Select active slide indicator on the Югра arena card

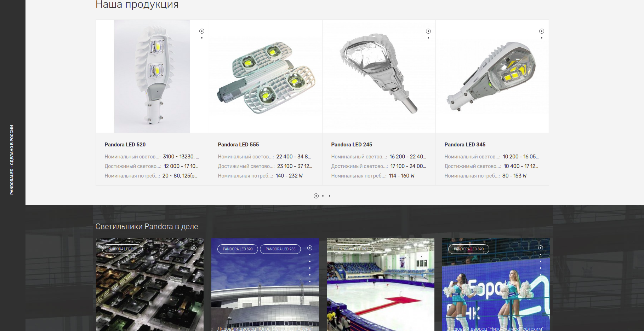coord(310,248)
